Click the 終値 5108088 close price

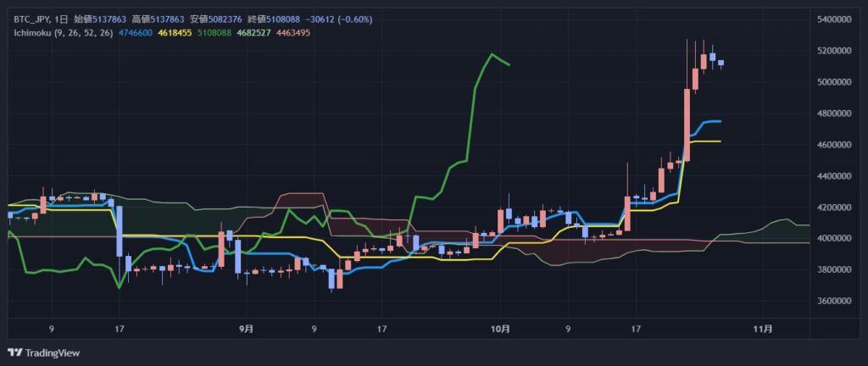[273, 19]
